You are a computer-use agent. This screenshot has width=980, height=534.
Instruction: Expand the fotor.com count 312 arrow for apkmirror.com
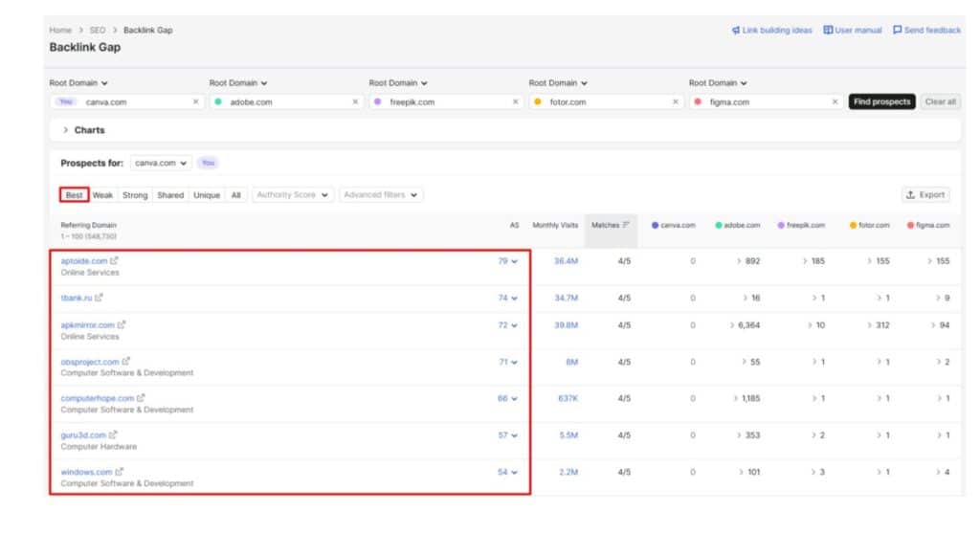(869, 325)
